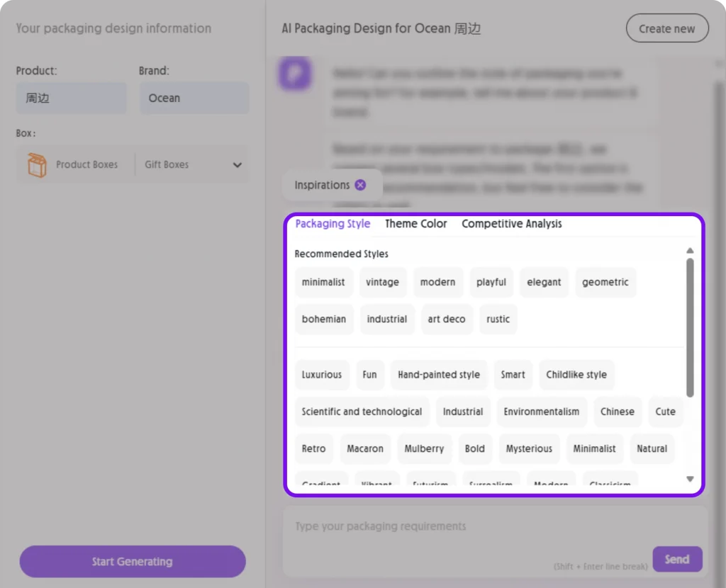Select the Packaging Style tab
This screenshot has height=588, width=726.
[x=333, y=223]
